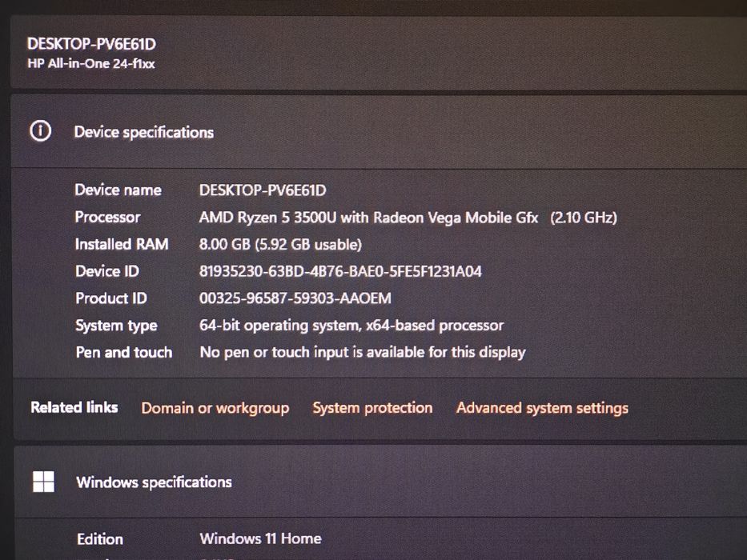Viewport: 747px width, 560px height.
Task: Open Advanced system settings link
Action: 542,408
